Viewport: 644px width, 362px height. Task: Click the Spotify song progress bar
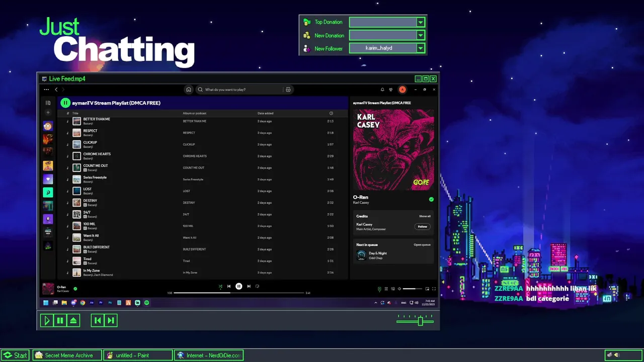point(238,293)
